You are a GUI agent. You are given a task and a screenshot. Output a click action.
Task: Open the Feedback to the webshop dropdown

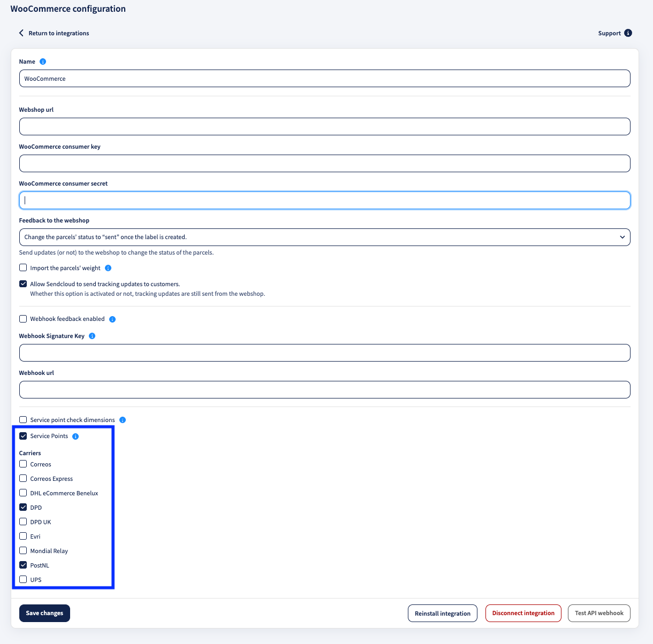[x=325, y=237]
